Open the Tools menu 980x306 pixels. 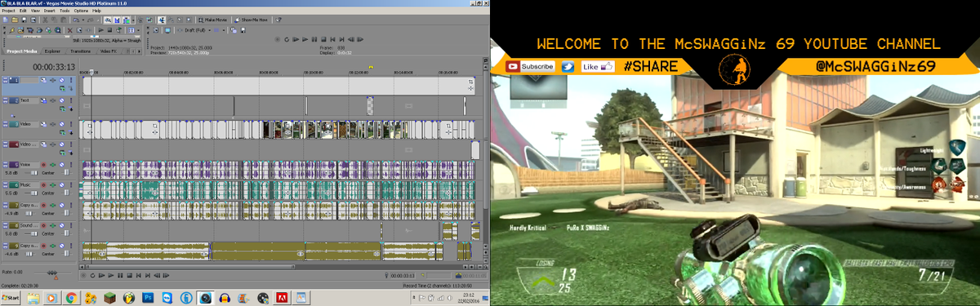65,11
